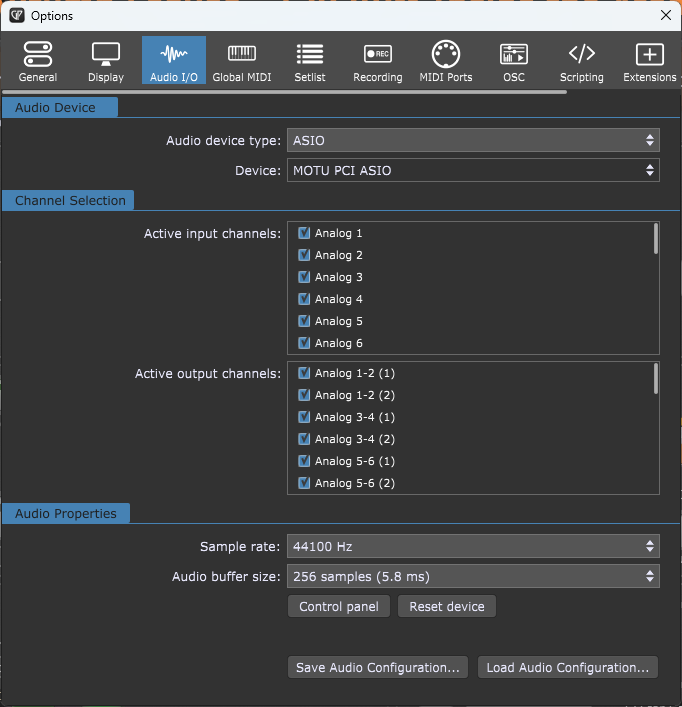682x707 pixels.
Task: Click the Control panel button
Action: point(339,606)
